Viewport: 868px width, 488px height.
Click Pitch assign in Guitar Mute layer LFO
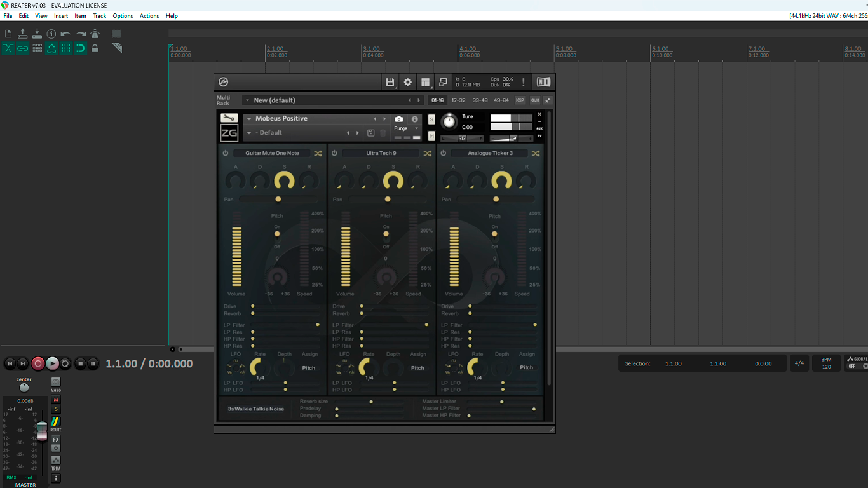[309, 367]
